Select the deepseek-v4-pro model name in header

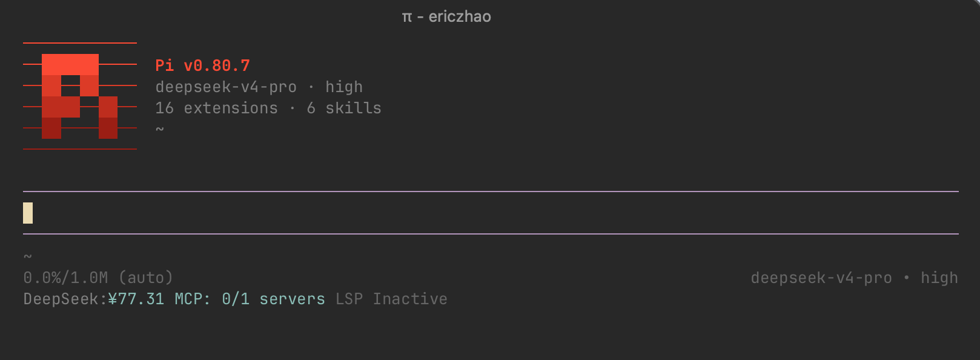pos(226,87)
